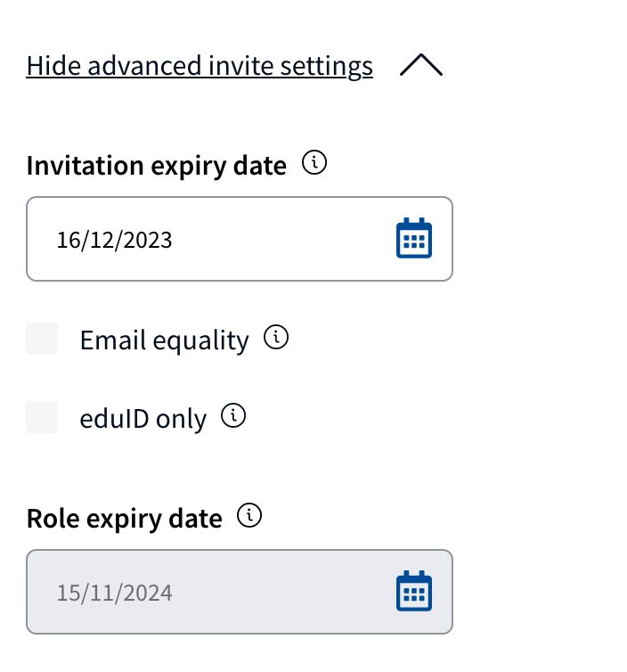Image resolution: width=627 pixels, height=672 pixels.
Task: Select the 16/12/2023 date text
Action: tap(114, 240)
